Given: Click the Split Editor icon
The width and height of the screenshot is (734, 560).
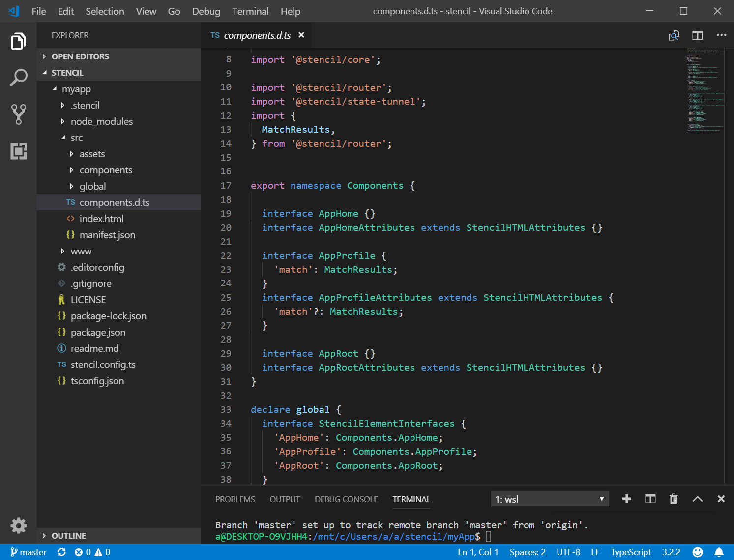Looking at the screenshot, I should click(697, 35).
